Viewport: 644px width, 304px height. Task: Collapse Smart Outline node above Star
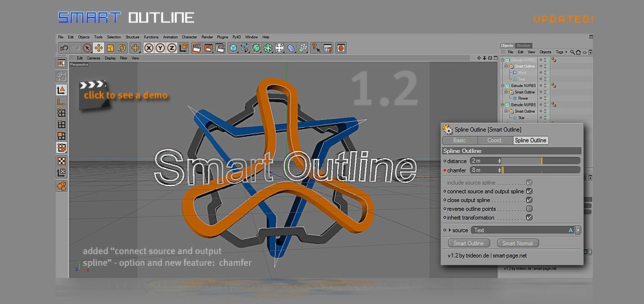pos(506,111)
